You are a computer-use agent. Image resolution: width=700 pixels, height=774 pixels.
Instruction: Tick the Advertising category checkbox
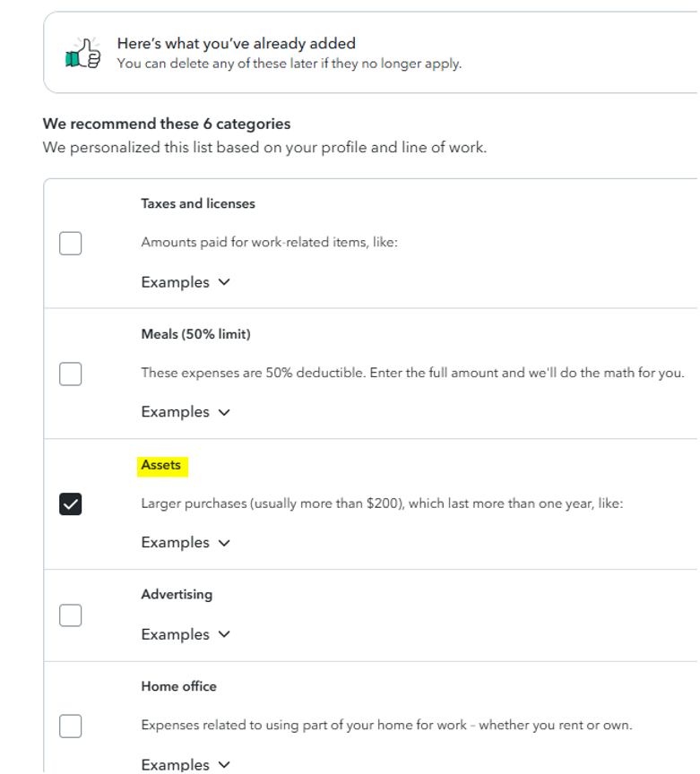pyautogui.click(x=71, y=615)
